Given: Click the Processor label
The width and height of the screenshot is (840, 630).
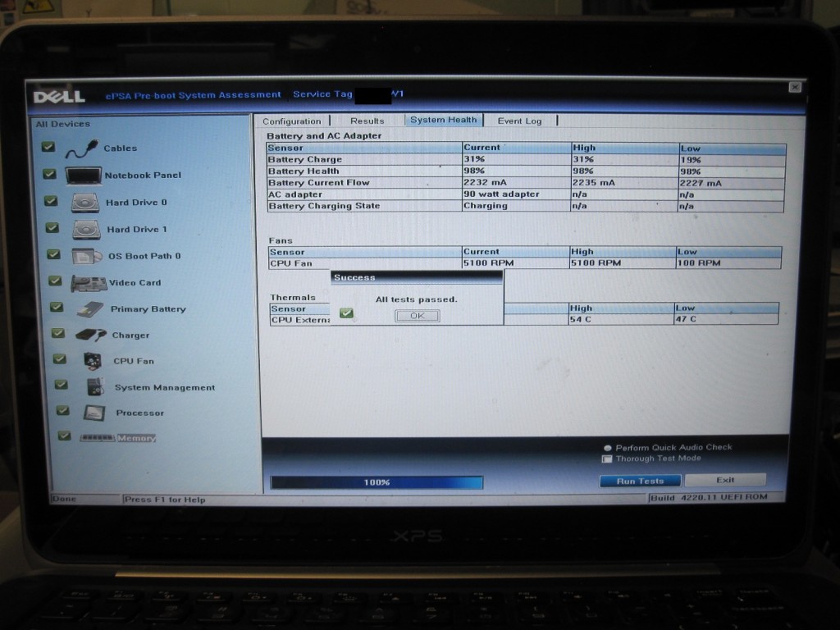Looking at the screenshot, I should (140, 413).
